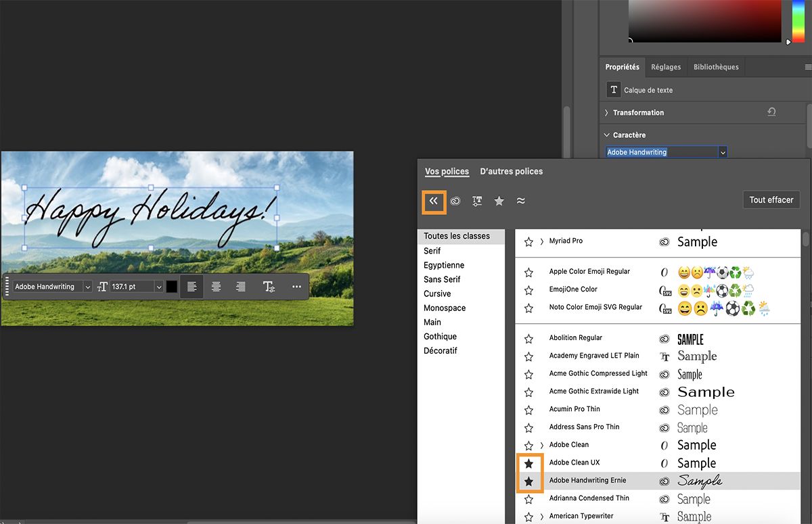The width and height of the screenshot is (812, 524).
Task: Show variable fonts filter
Action: [477, 201]
